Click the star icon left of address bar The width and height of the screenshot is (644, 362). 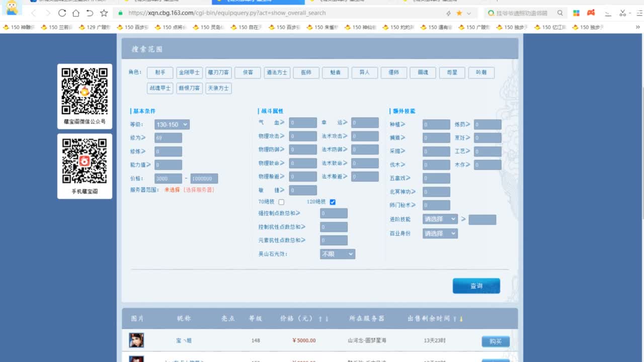[104, 13]
